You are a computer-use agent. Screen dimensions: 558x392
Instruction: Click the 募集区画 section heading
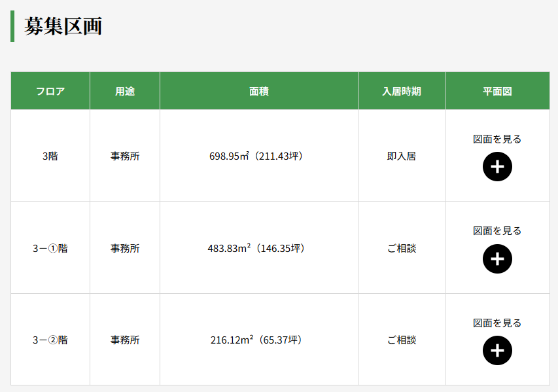63,26
